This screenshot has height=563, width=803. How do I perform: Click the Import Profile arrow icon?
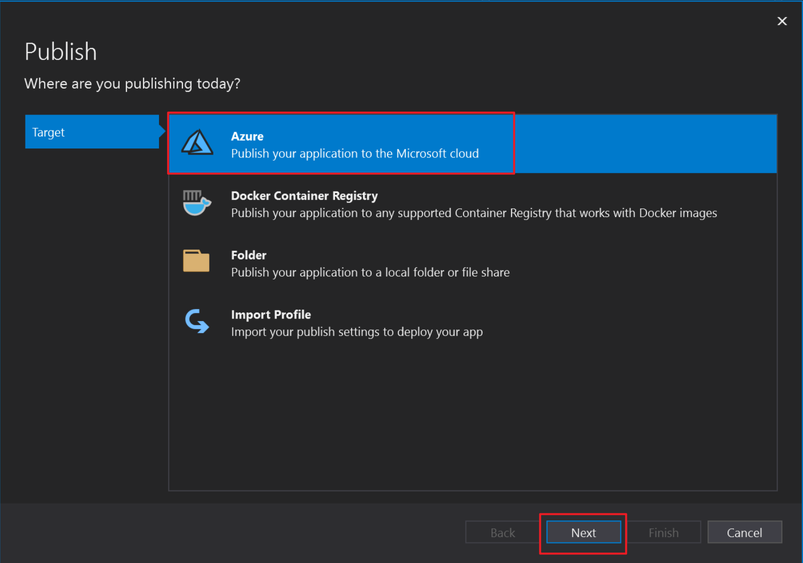coord(197,321)
